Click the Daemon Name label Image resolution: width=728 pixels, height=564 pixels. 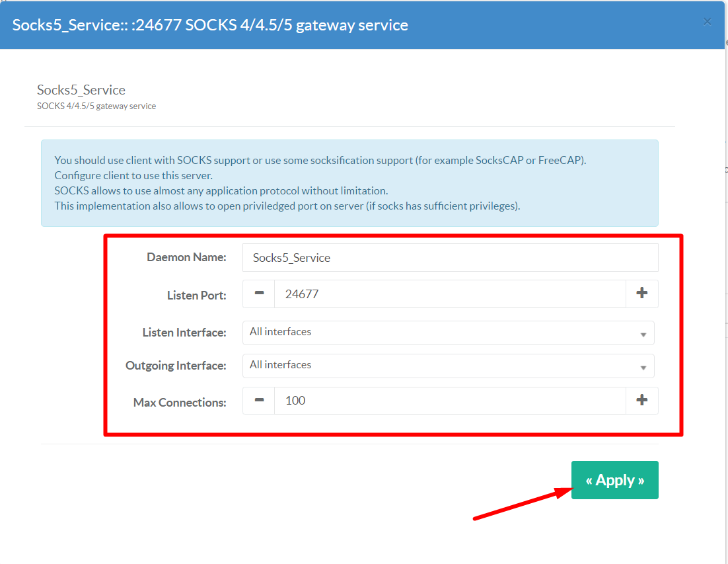(186, 257)
